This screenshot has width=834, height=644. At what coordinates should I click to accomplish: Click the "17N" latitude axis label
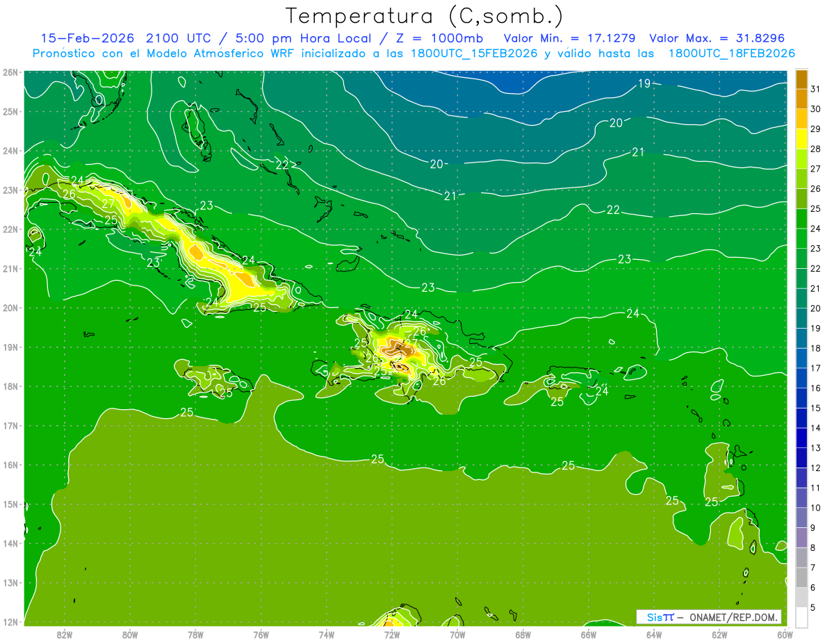(x=10, y=426)
